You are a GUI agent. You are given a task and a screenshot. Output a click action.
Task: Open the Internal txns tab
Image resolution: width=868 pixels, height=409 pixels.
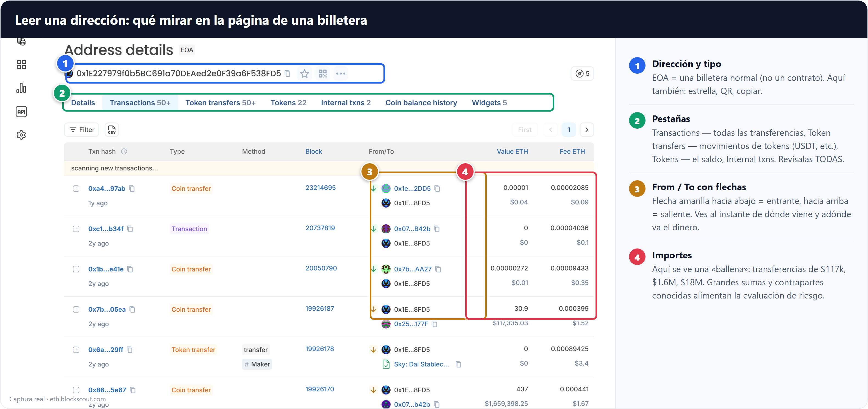(346, 103)
